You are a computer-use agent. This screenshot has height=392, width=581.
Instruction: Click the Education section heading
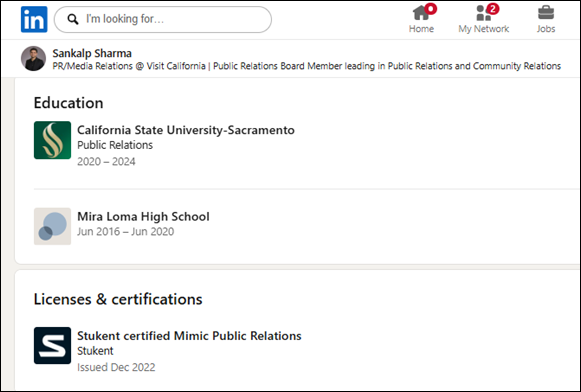point(69,103)
